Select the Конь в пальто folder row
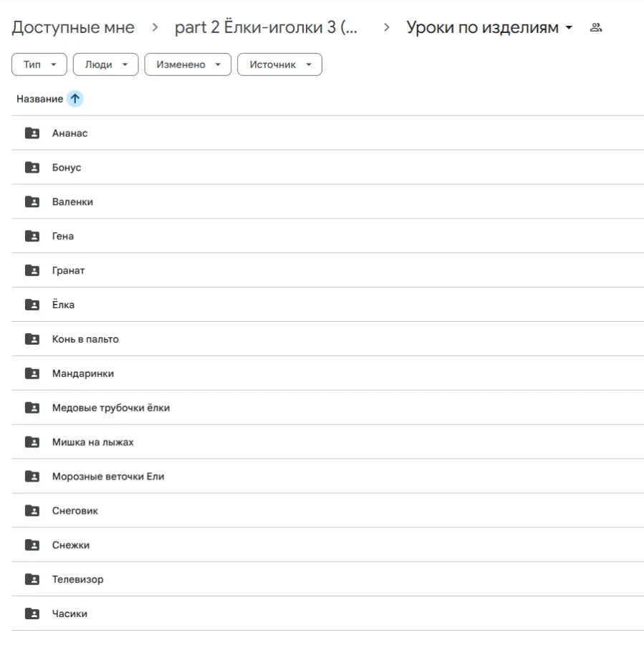This screenshot has width=644, height=645. pos(84,339)
